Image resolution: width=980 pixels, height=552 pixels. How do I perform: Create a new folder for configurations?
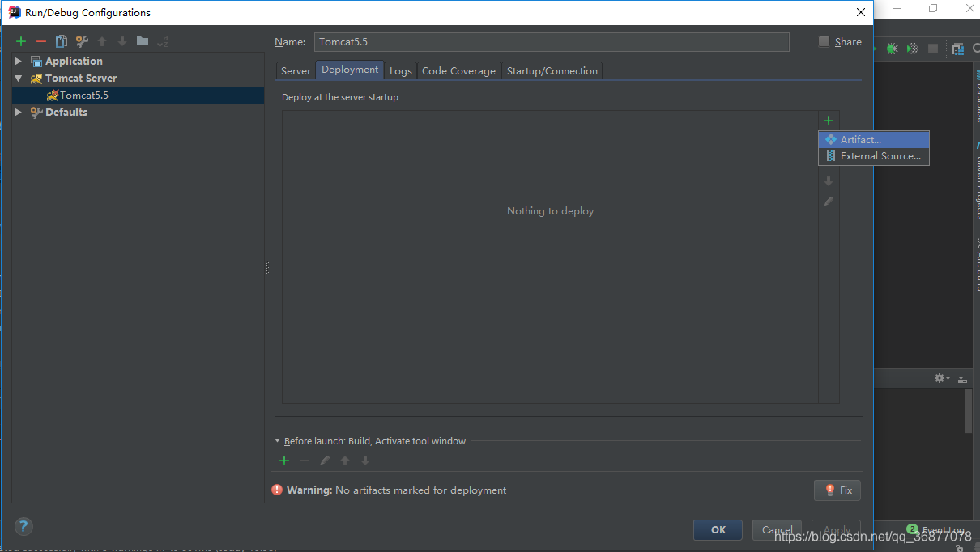click(143, 41)
